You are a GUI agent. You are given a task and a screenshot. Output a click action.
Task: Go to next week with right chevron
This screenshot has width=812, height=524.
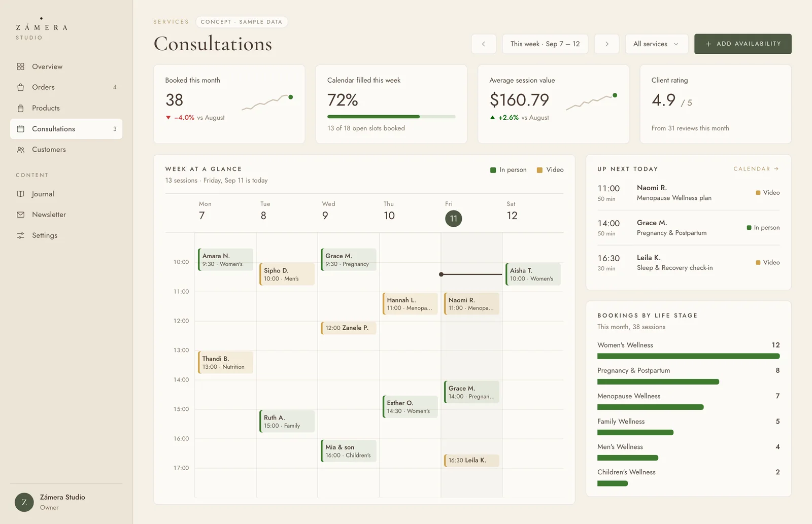[x=606, y=44]
